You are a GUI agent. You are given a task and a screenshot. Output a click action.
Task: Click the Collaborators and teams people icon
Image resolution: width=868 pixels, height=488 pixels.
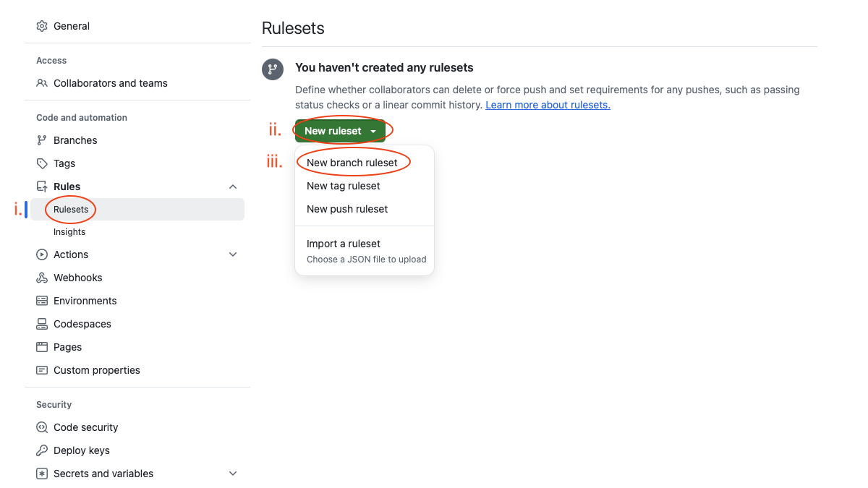42,83
